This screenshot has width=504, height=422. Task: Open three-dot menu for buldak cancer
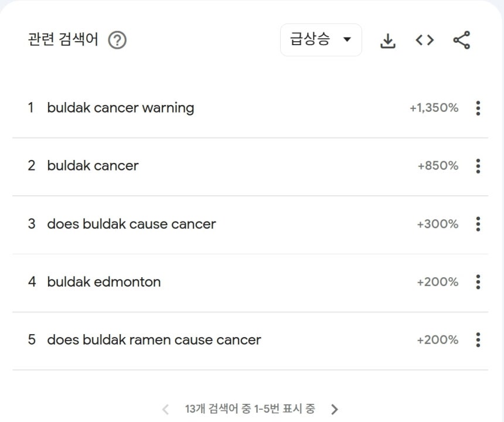tap(478, 166)
